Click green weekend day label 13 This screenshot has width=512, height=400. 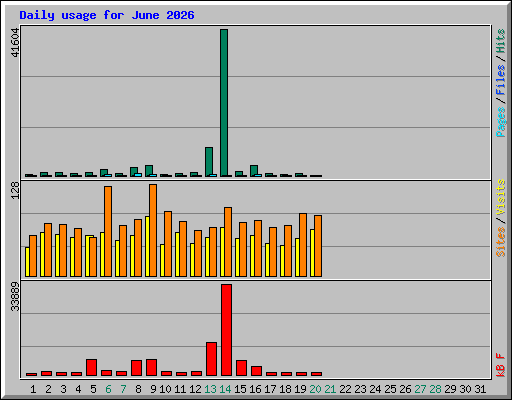tap(210, 389)
